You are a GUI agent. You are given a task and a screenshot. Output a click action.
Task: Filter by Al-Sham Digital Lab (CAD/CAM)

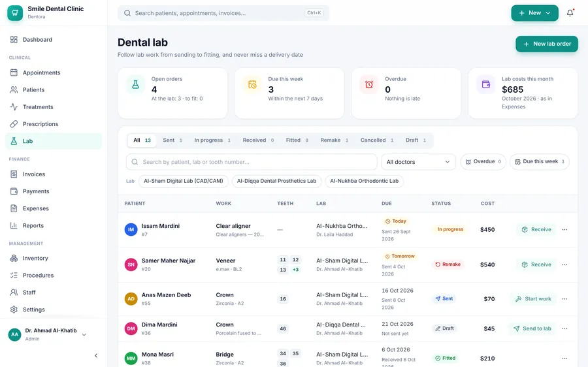point(184,181)
